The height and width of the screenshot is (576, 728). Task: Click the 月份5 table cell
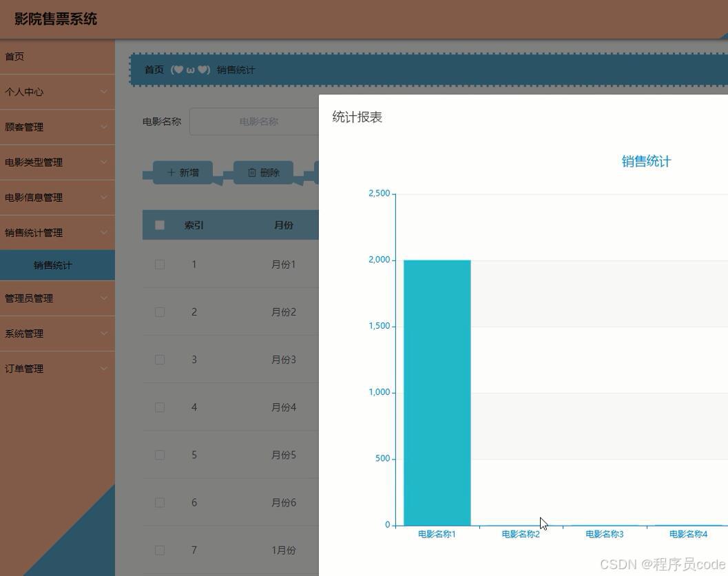(x=283, y=455)
